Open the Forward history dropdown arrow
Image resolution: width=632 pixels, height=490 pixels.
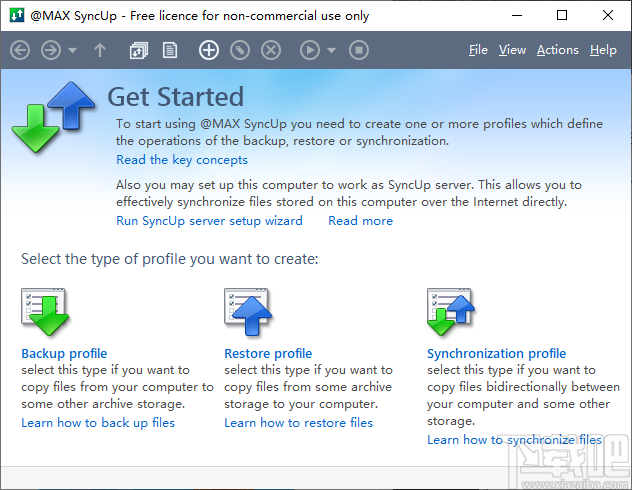tap(73, 51)
